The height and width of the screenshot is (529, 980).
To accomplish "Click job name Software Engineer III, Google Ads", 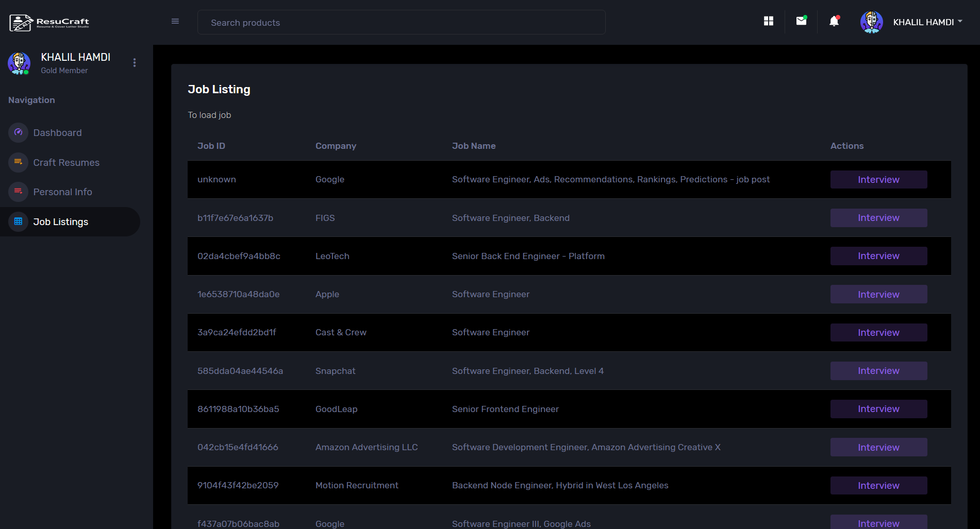I will click(521, 523).
